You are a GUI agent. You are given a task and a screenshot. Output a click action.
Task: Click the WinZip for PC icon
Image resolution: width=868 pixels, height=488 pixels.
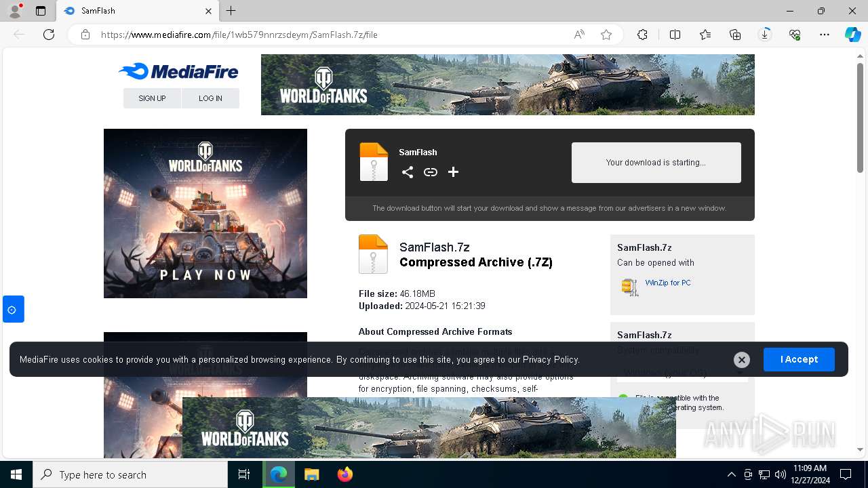tap(630, 287)
